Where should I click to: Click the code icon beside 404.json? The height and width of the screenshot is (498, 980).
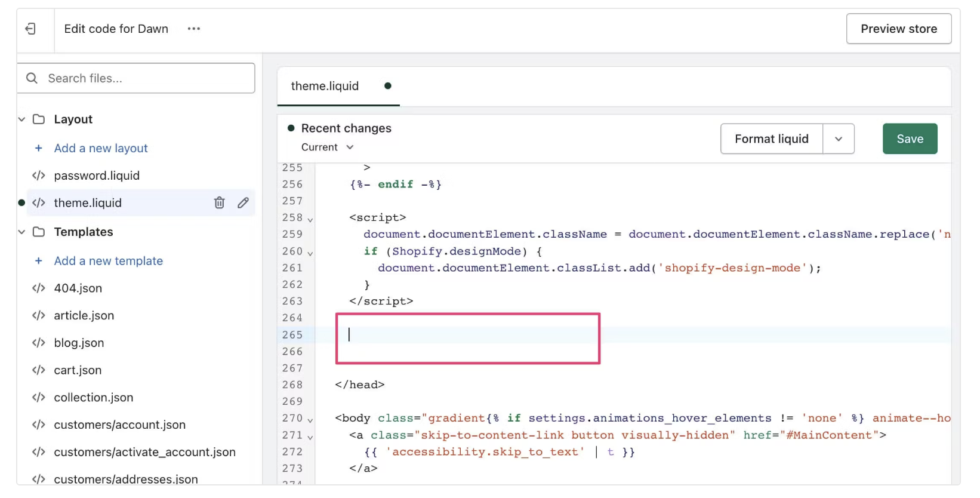pyautogui.click(x=39, y=288)
